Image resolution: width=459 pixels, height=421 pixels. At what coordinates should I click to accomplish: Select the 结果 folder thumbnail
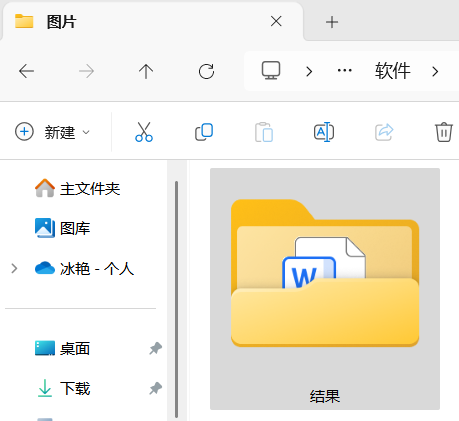(x=325, y=289)
